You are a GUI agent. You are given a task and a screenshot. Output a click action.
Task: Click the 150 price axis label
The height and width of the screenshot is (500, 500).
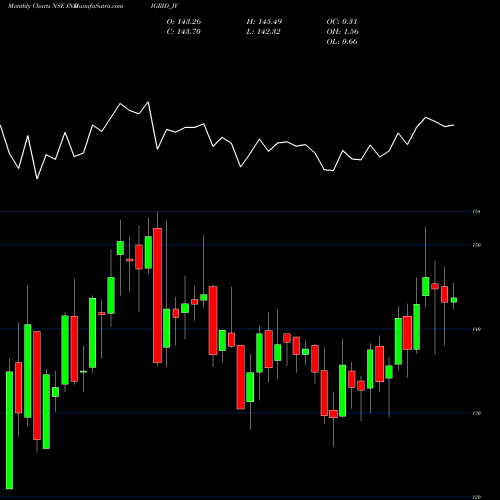(x=477, y=245)
